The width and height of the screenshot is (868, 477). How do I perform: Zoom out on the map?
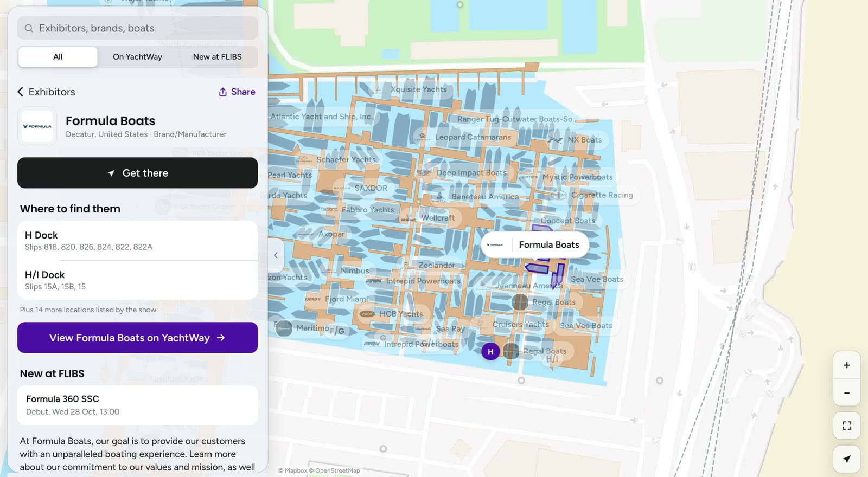coord(846,392)
